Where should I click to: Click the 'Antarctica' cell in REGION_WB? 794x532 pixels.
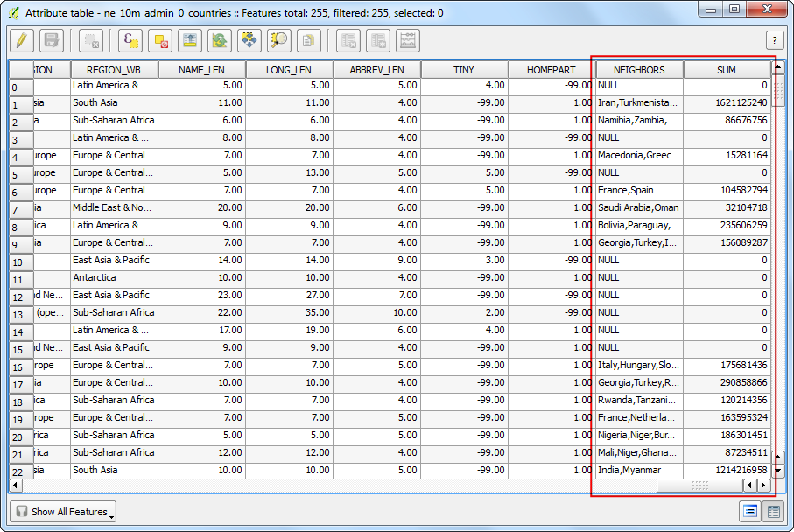[114, 277]
